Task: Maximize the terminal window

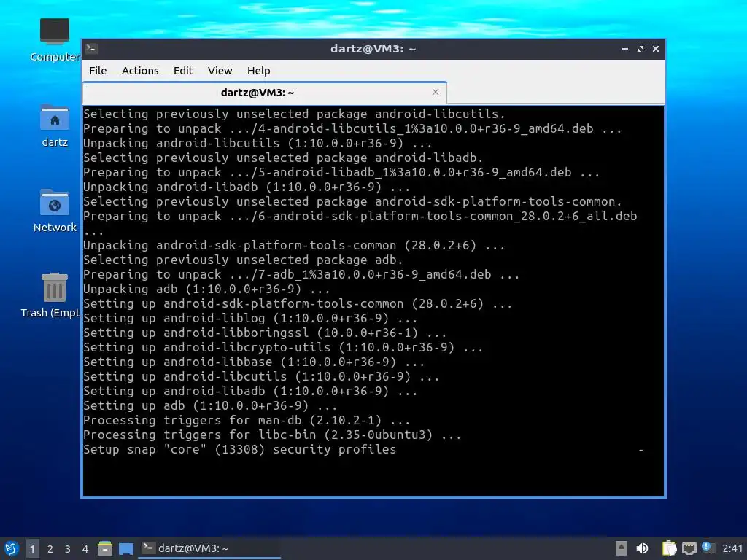Action: tap(640, 49)
